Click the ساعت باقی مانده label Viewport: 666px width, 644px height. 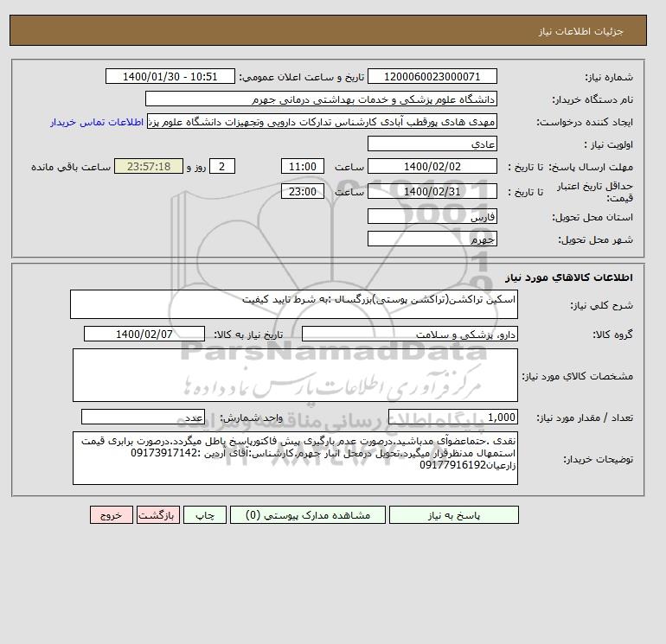click(x=71, y=167)
